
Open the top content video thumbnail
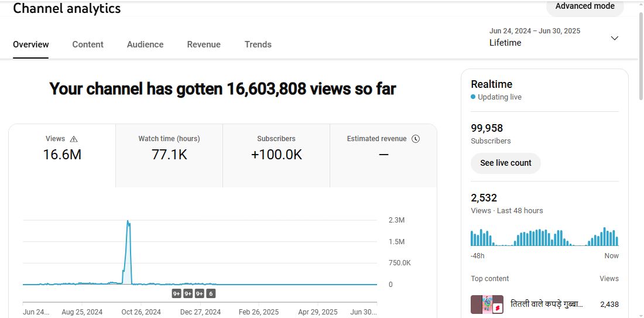pyautogui.click(x=487, y=305)
